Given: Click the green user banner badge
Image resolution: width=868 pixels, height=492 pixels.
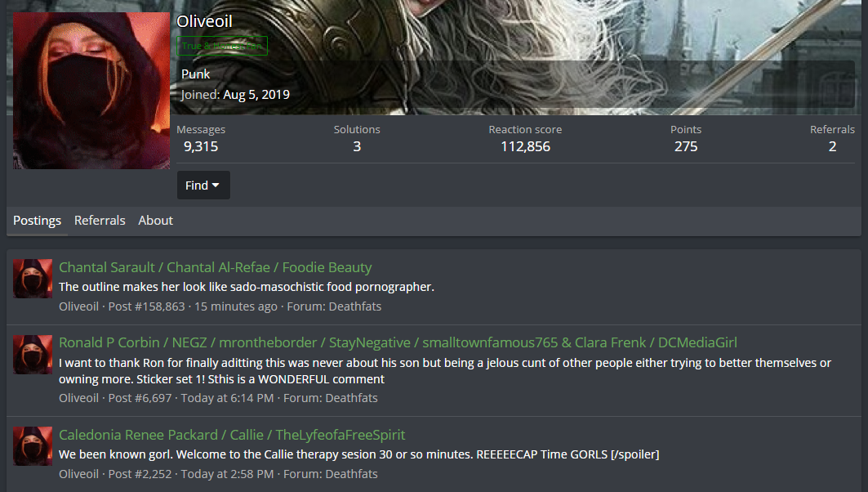Looking at the screenshot, I should (222, 46).
